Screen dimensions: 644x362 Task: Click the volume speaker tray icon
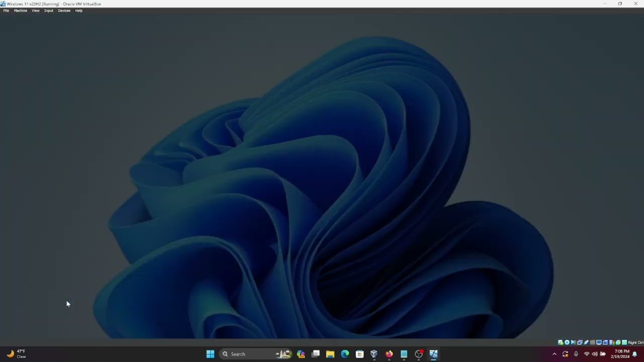pos(595,354)
